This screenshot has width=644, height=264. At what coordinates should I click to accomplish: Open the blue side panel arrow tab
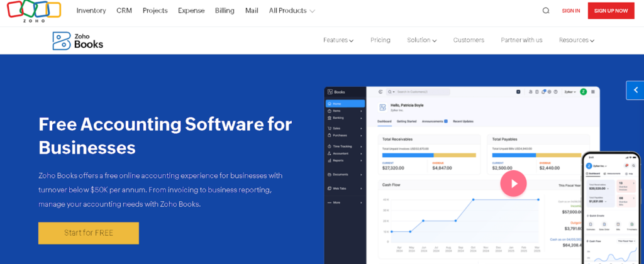click(x=635, y=91)
